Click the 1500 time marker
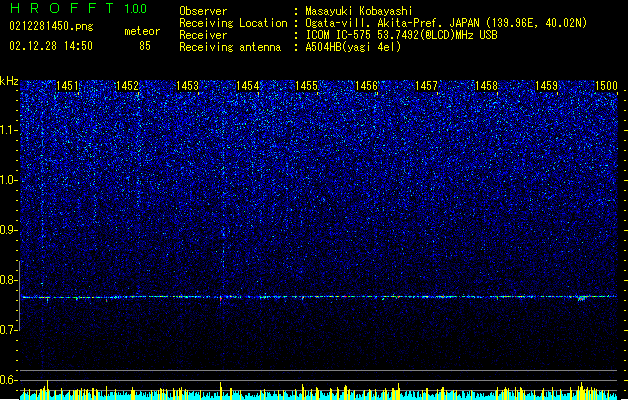Viewport: 629px width, 400px height. 606,86
